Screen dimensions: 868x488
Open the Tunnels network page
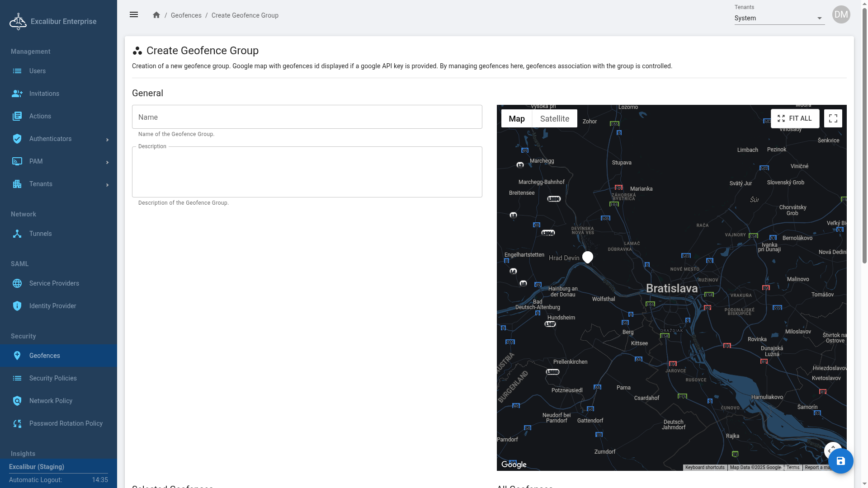(x=41, y=234)
